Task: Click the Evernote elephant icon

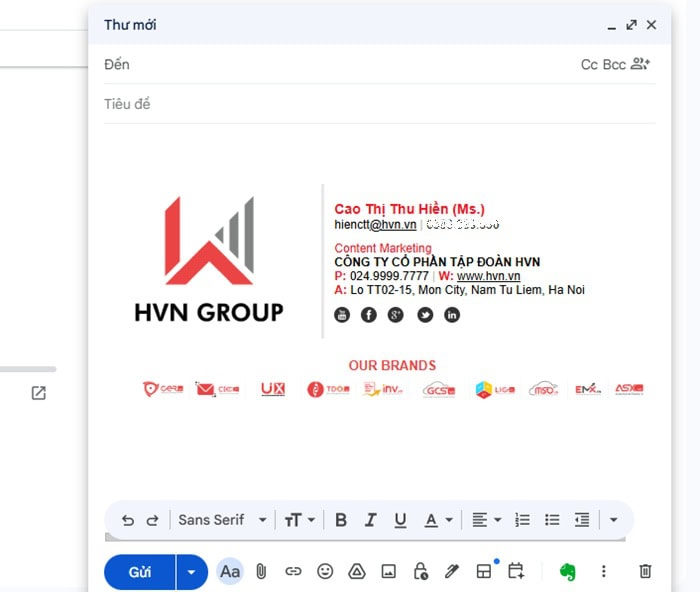Action: [567, 572]
